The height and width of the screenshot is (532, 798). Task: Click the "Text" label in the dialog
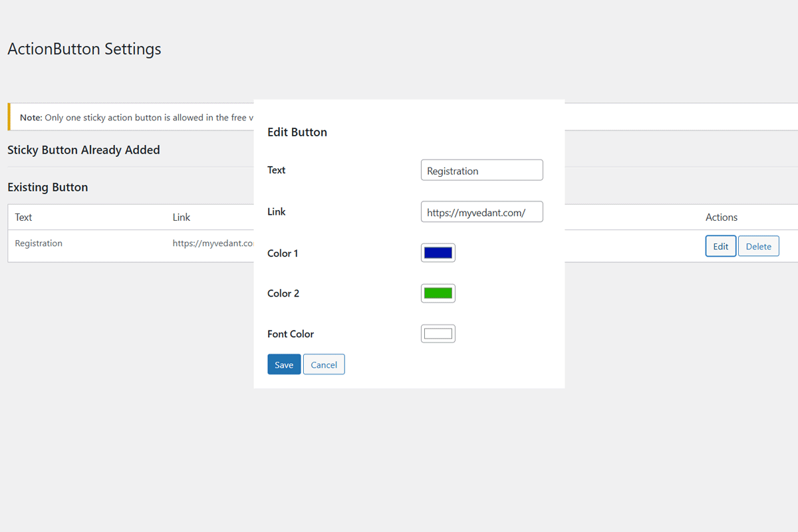click(x=276, y=170)
